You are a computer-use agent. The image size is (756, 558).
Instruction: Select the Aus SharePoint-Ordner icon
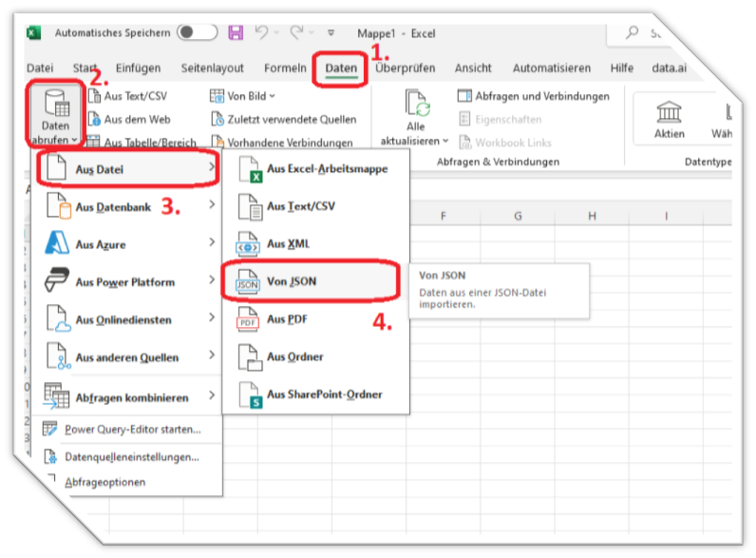pyautogui.click(x=248, y=394)
